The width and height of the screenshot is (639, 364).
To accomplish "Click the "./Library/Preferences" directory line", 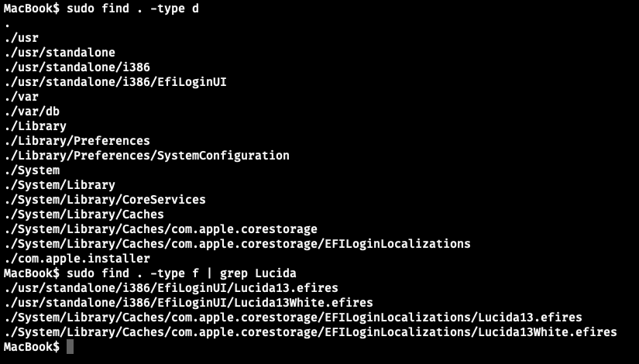I will 77,141.
